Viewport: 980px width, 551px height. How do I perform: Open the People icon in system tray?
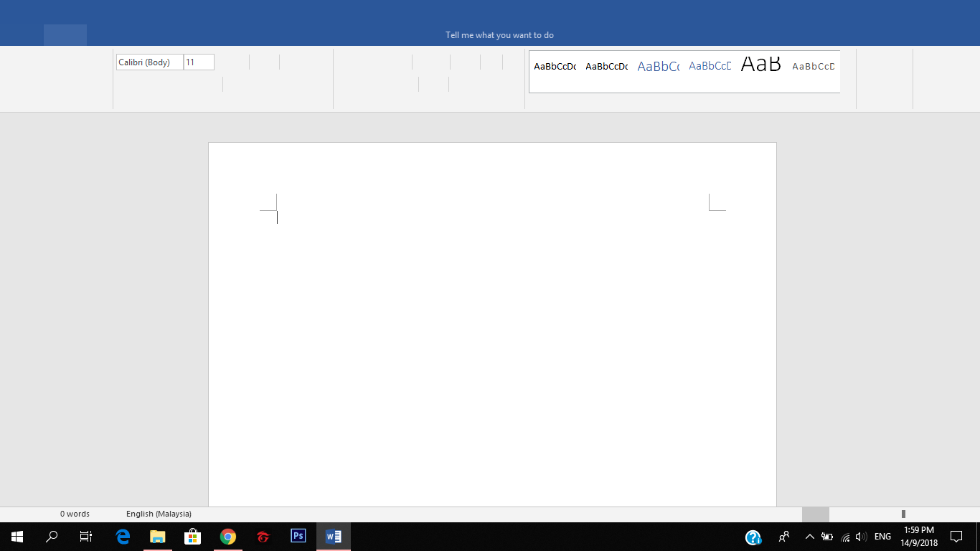click(784, 536)
